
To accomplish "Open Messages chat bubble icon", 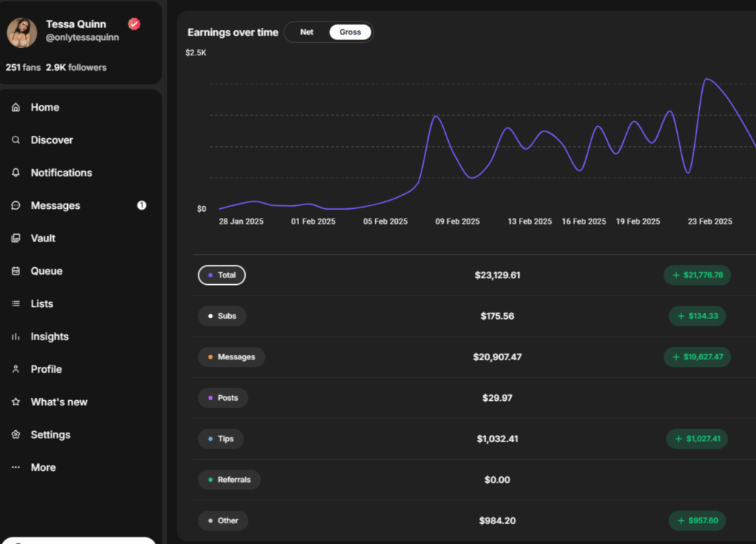I will tap(16, 206).
